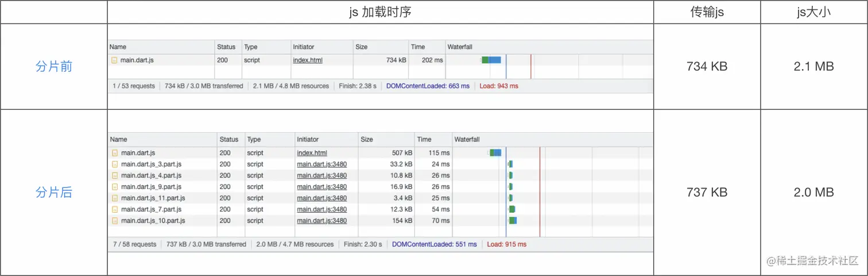This screenshot has height=276, width=868.
Task: Select the 507 kB size cell
Action: click(402, 153)
